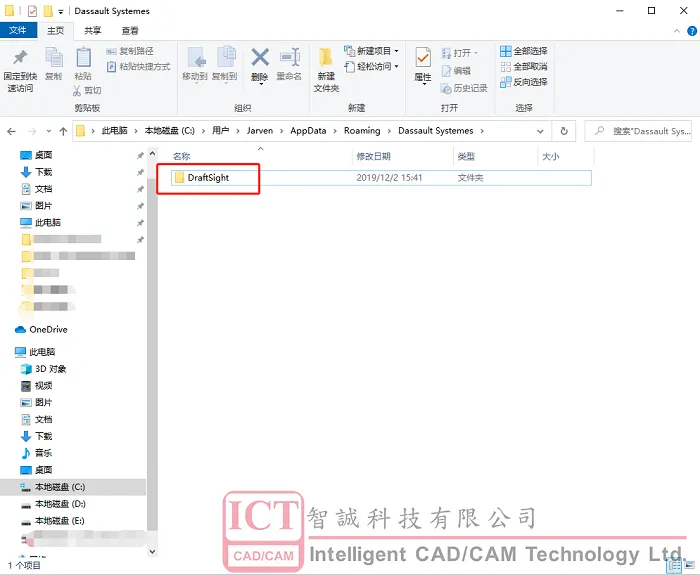Select 本地磁盘 (C:) in navigation pane
The image size is (700, 575).
point(73,487)
